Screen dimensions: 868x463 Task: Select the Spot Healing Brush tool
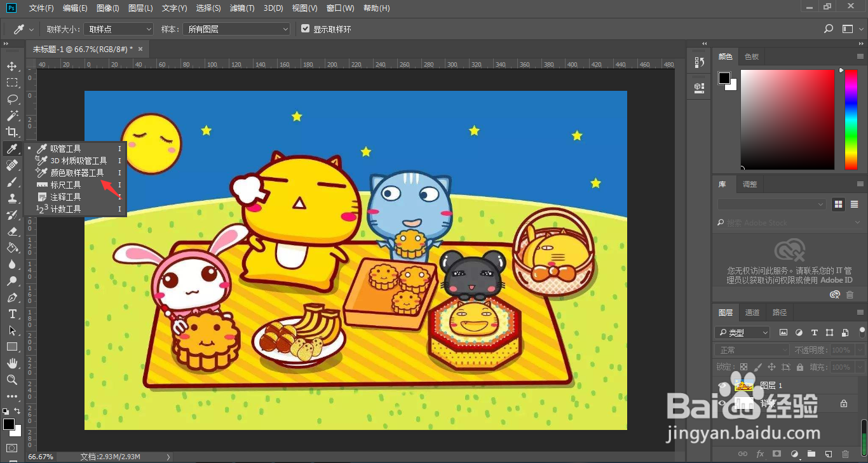(11, 165)
